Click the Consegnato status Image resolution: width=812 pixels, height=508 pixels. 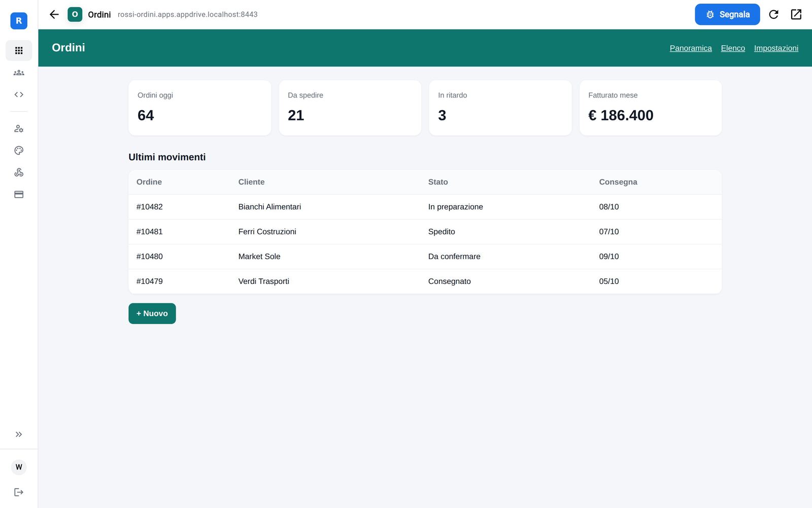(450, 281)
